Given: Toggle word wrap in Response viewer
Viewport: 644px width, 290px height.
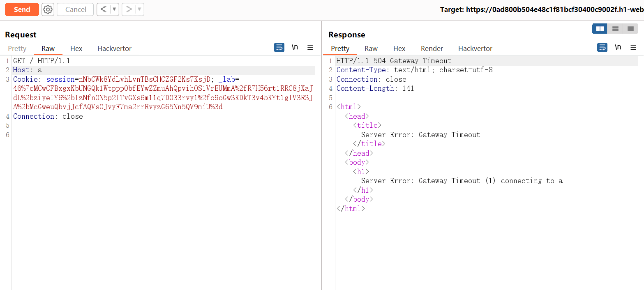Looking at the screenshot, I should click(x=602, y=47).
